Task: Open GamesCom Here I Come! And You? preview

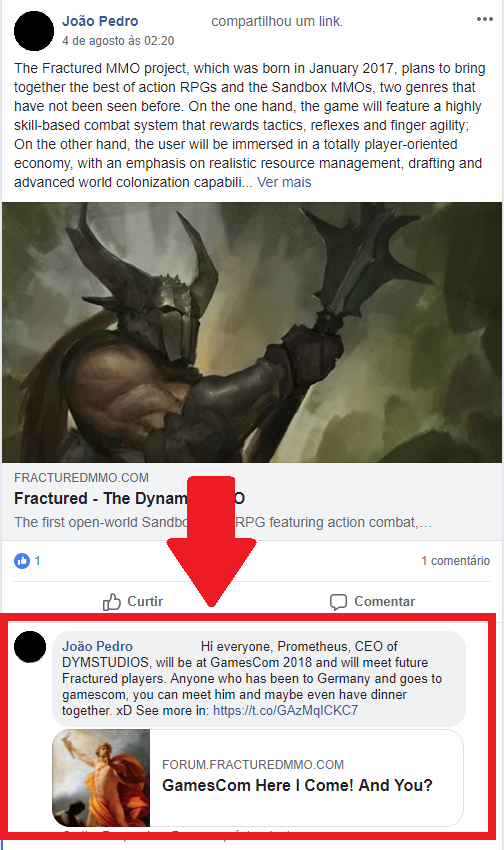Action: click(x=297, y=785)
